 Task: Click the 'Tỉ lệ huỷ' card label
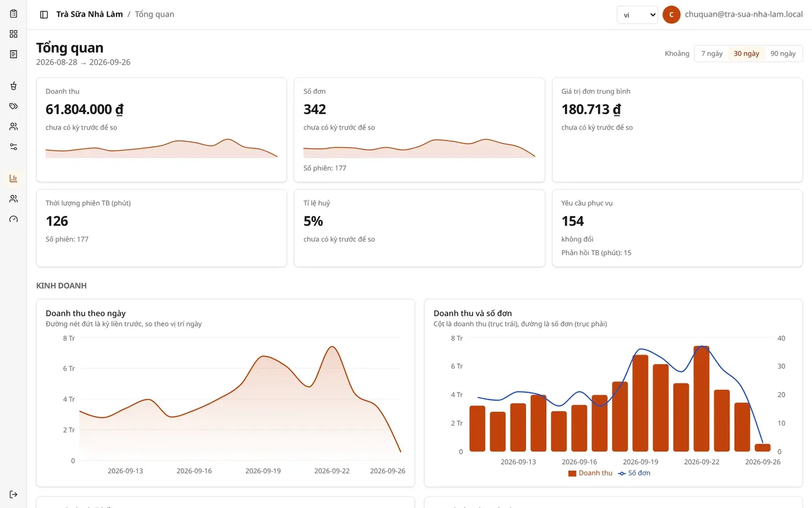coord(317,203)
